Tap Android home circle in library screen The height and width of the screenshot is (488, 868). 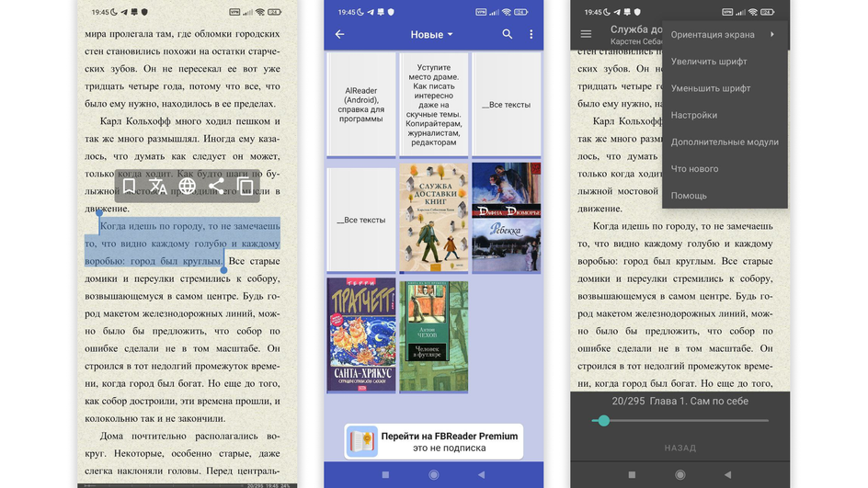coord(434,475)
